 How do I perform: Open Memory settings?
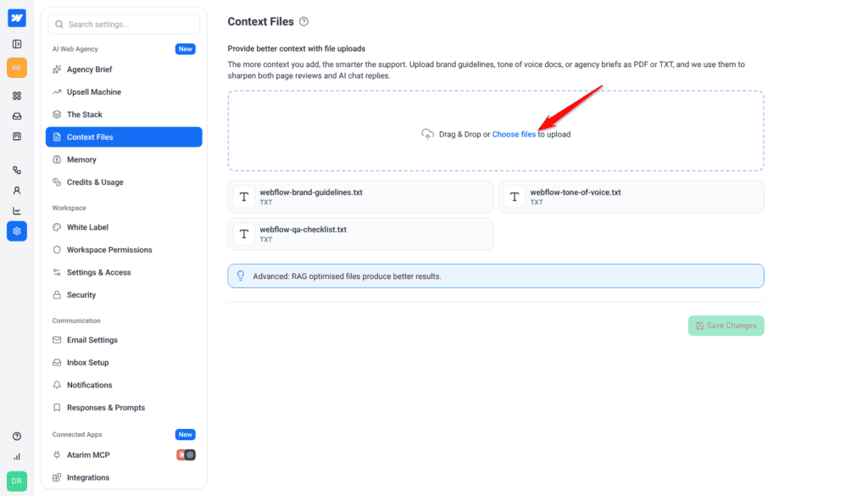point(124,159)
